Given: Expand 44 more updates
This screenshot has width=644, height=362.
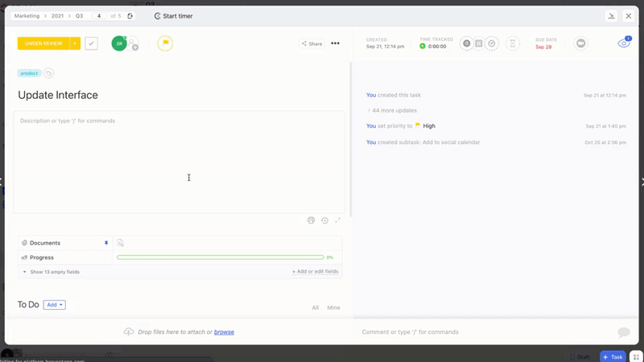Looking at the screenshot, I should [392, 110].
